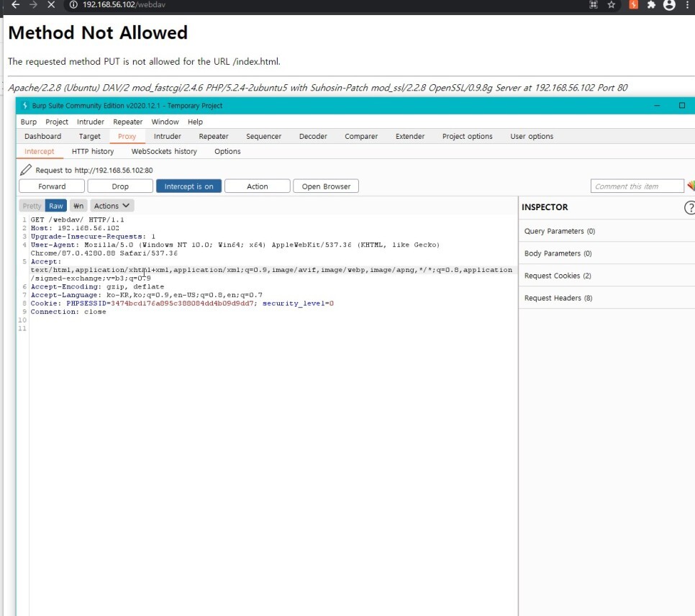
Task: Maximize the Burp Suite window
Action: [682, 106]
